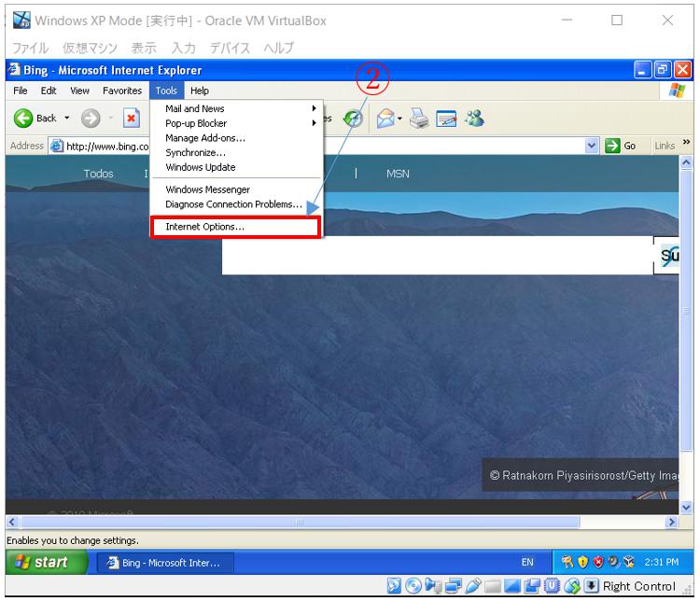Image resolution: width=700 pixels, height=601 pixels.
Task: Click the History toolbar icon
Action: (353, 119)
